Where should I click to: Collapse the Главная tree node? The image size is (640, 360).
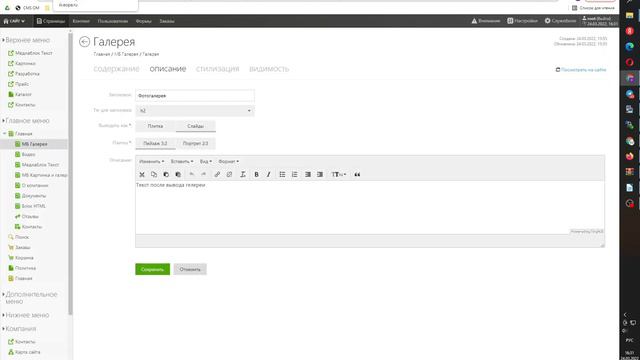pyautogui.click(x=5, y=133)
